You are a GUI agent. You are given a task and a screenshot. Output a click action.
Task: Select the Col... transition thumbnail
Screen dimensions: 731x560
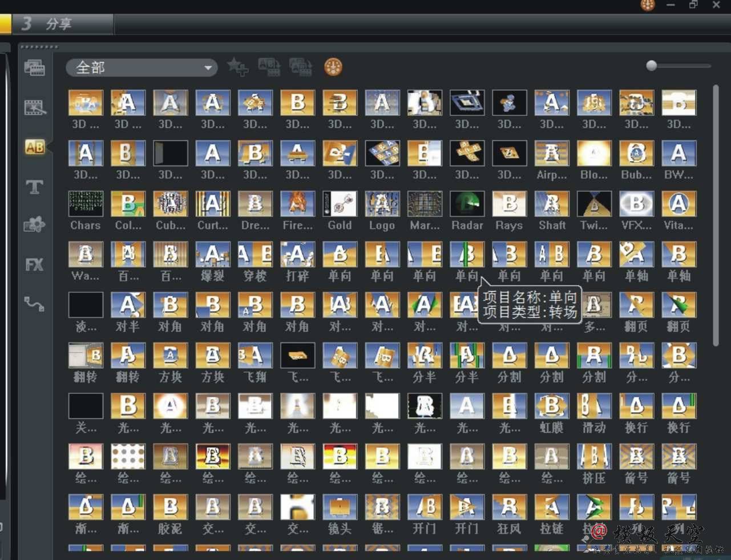(128, 204)
